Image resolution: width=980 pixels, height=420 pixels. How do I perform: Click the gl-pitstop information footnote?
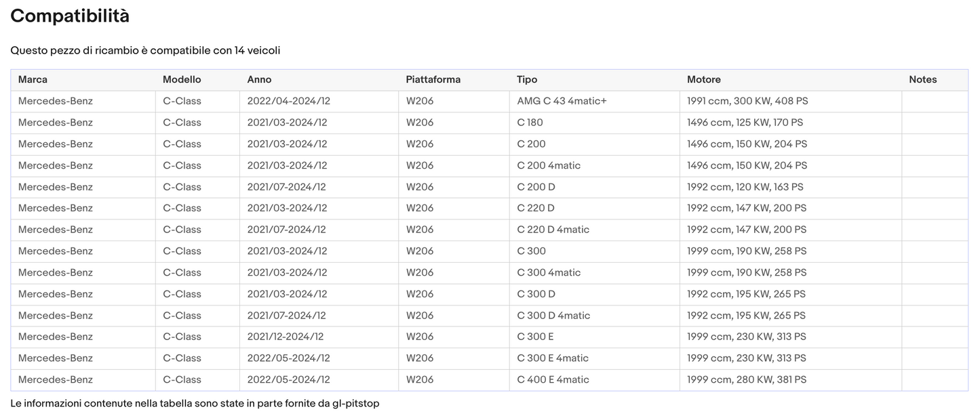coord(195,404)
